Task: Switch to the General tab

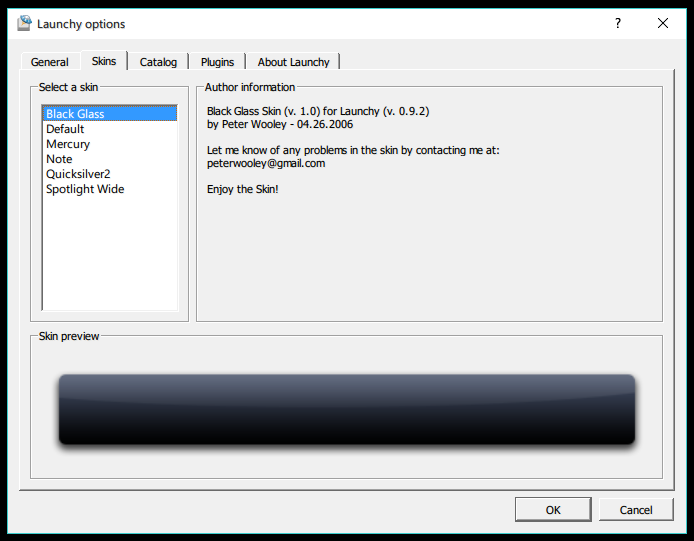Action: [x=50, y=62]
